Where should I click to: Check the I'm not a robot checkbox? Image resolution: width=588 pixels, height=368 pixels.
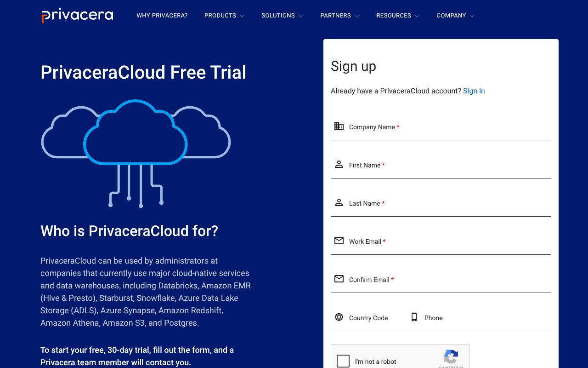343,361
